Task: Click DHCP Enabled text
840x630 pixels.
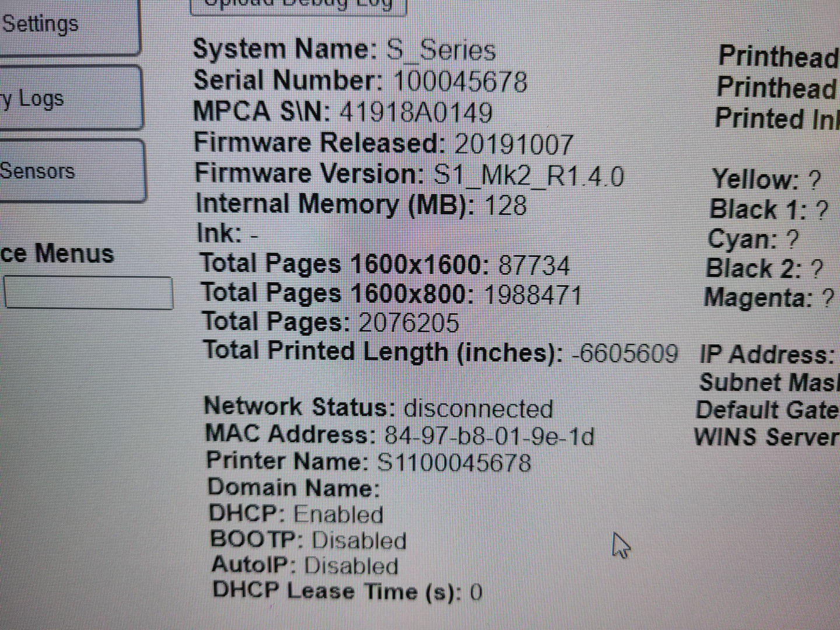Action: 296,514
